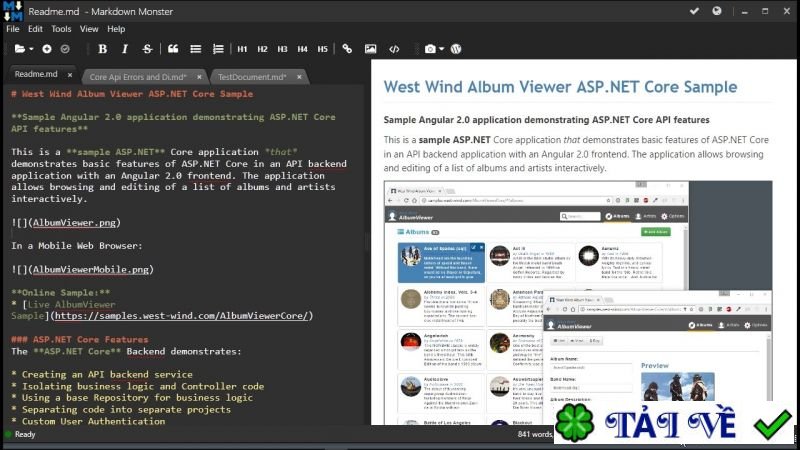800x450 pixels.
Task: Click the 'Separating code into separate projects' line
Action: [121, 410]
